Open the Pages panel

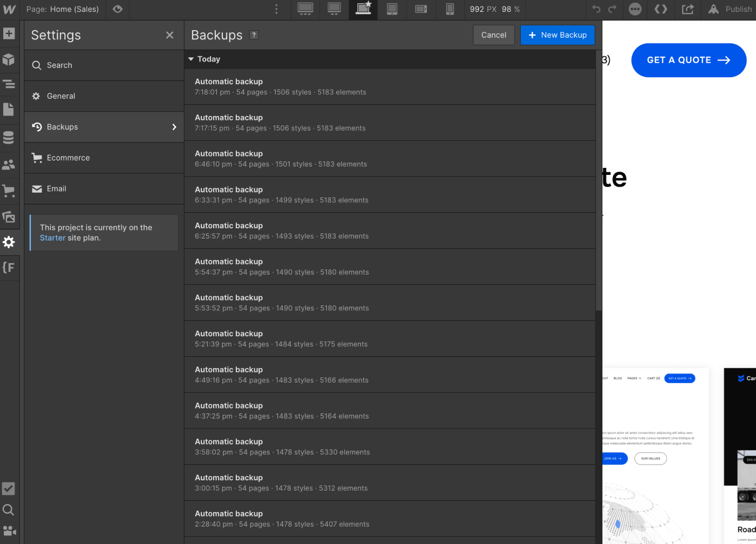pos(9,109)
